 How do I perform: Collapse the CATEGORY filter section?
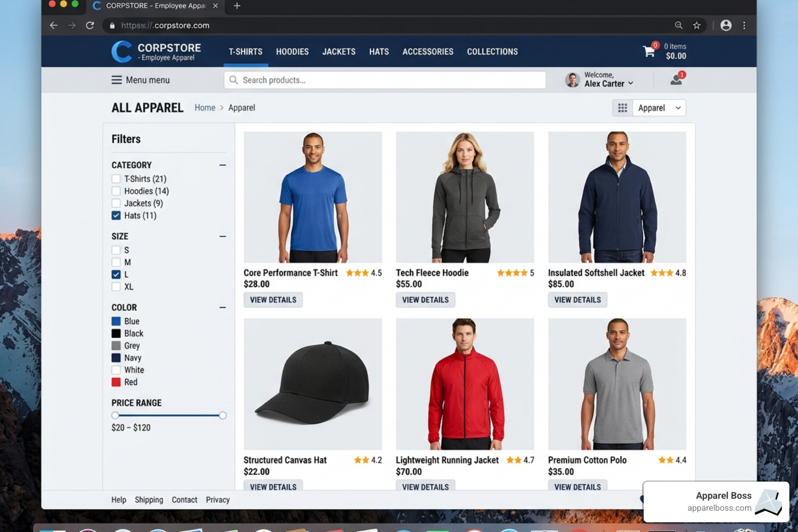pyautogui.click(x=222, y=165)
